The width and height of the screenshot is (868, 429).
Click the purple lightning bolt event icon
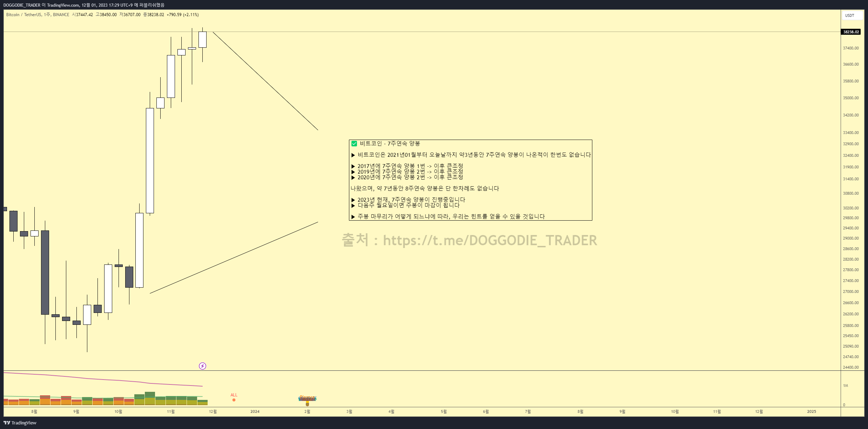coord(202,366)
